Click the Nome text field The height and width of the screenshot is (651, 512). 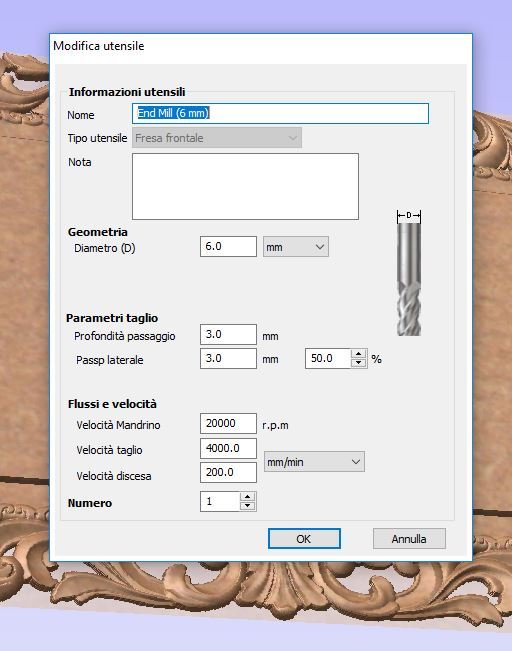click(280, 113)
